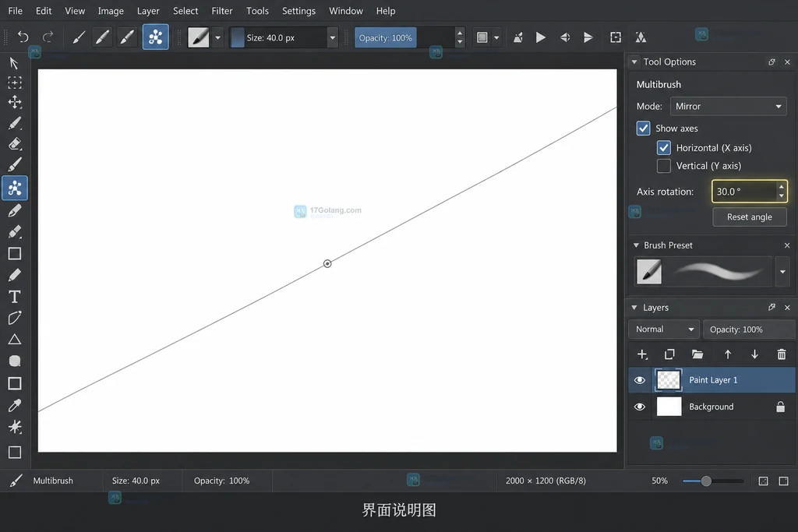
Task: Delete layer with trash icon
Action: click(782, 354)
